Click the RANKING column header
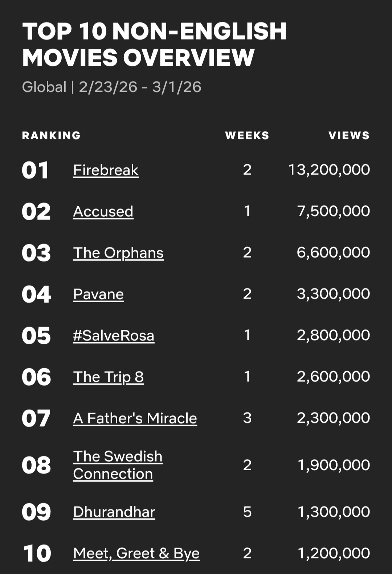The width and height of the screenshot is (392, 574). [51, 135]
